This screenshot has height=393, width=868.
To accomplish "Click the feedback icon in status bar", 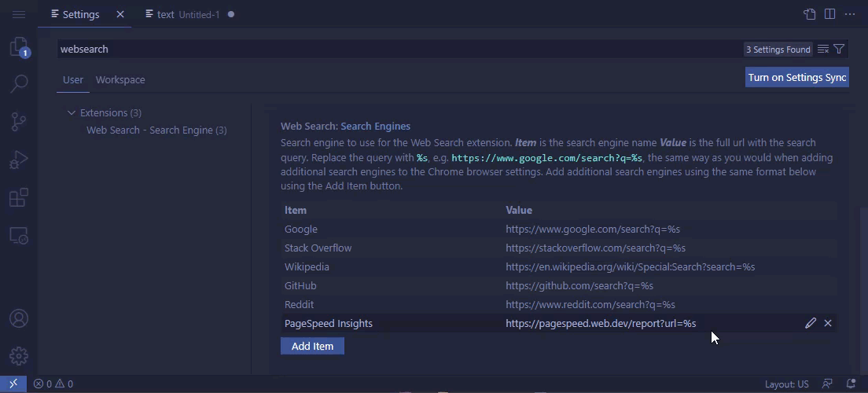I will click(827, 384).
